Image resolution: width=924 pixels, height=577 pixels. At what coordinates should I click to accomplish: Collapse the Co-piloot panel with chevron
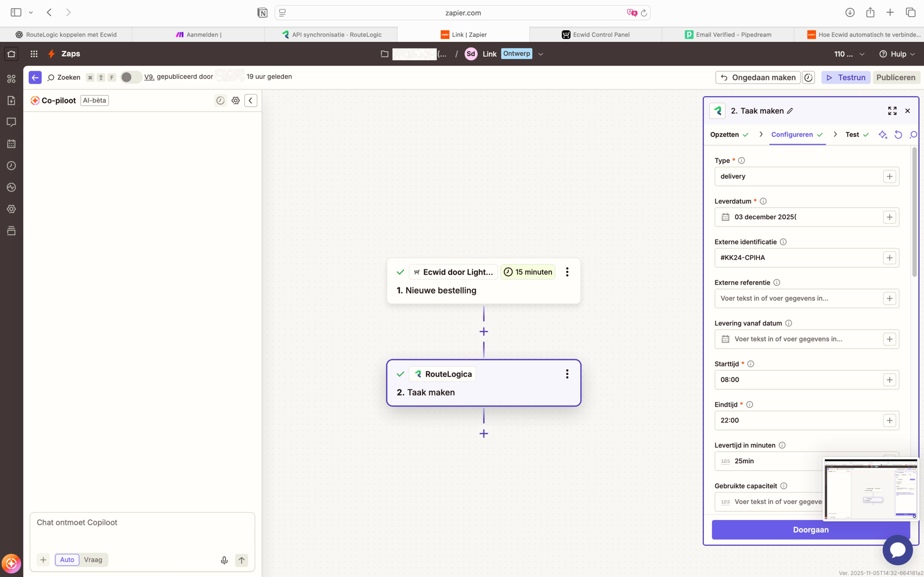click(x=251, y=100)
